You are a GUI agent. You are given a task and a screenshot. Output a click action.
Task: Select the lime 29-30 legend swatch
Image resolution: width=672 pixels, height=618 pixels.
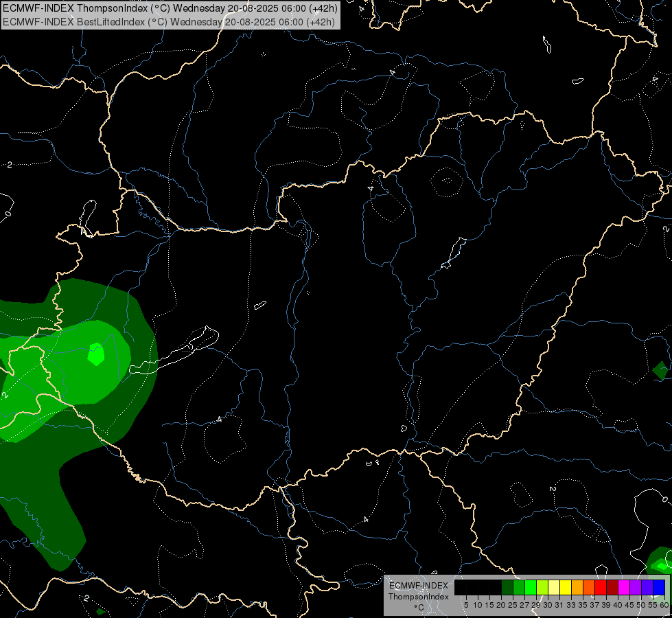click(x=542, y=587)
